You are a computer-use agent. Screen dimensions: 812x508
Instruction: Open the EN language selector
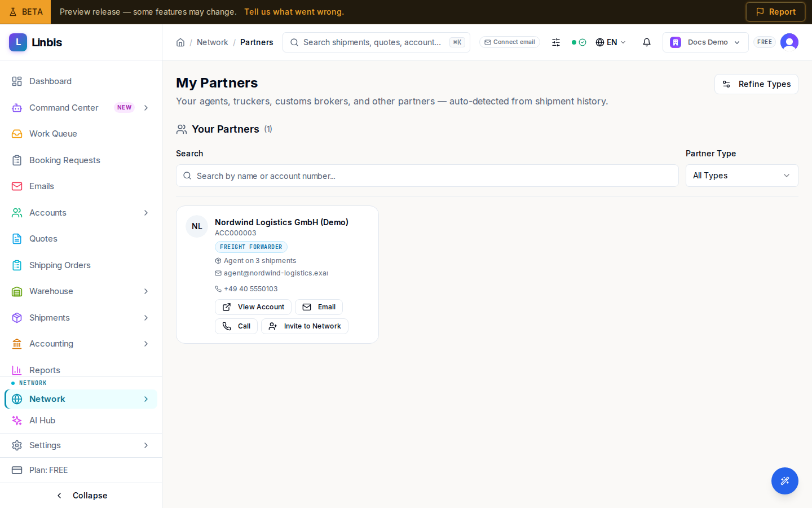(x=611, y=42)
